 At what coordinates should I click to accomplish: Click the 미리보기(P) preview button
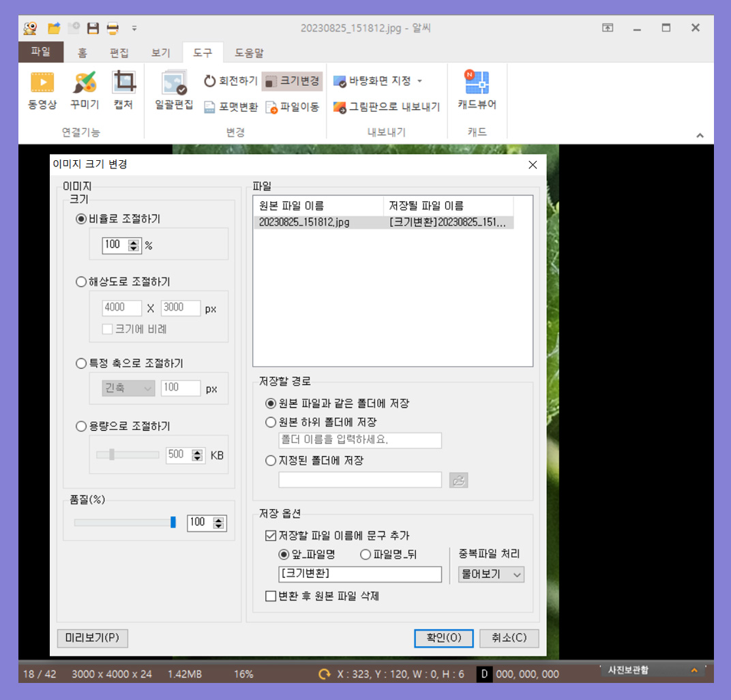coord(92,638)
